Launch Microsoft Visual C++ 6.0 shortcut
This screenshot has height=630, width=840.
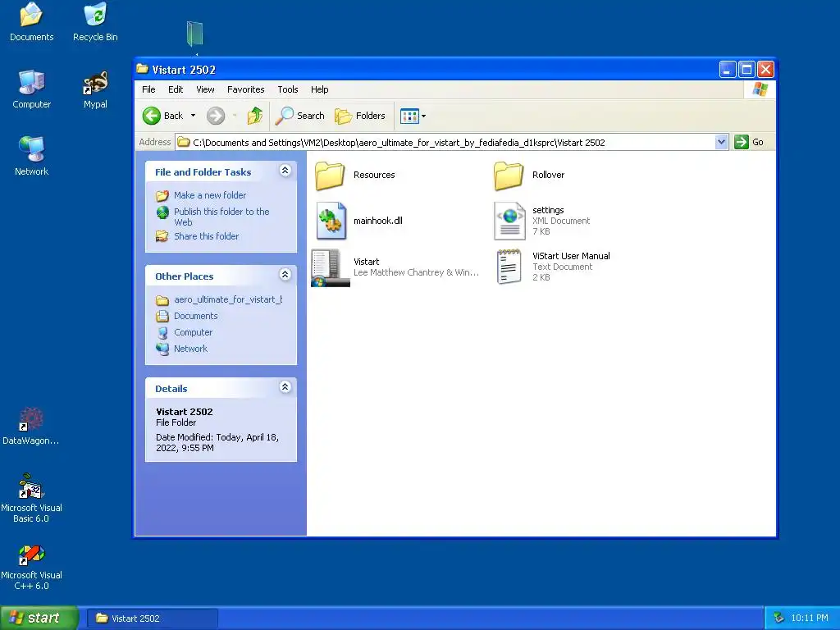[x=31, y=567]
